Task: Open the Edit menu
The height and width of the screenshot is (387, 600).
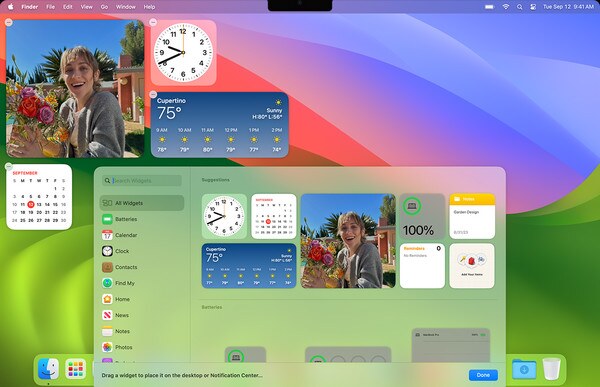Action: tap(68, 7)
